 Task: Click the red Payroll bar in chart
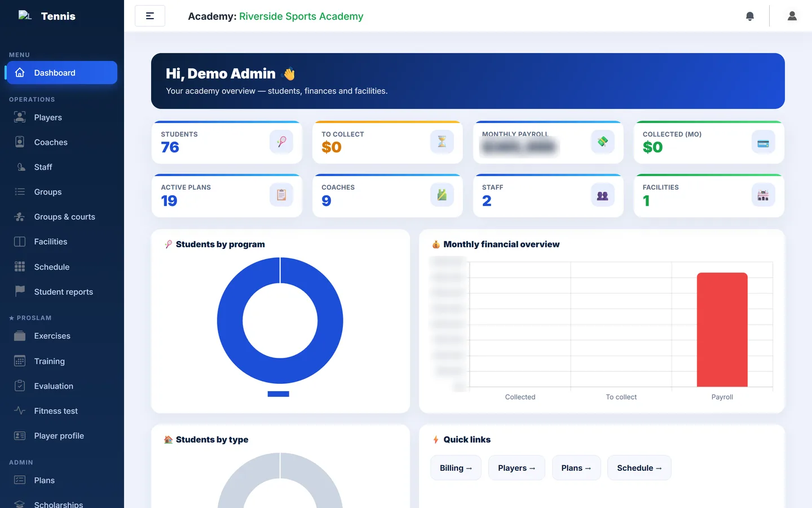click(x=722, y=330)
